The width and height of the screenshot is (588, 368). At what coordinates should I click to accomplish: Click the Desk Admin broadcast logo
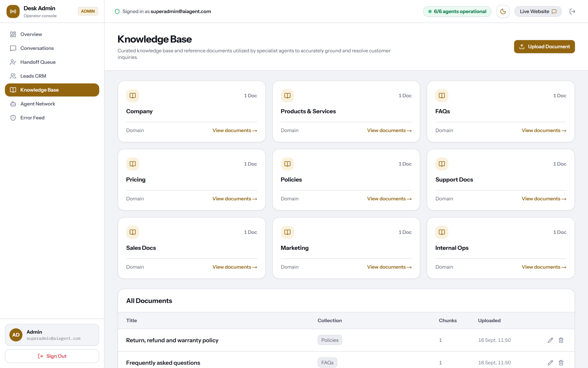[x=13, y=11]
